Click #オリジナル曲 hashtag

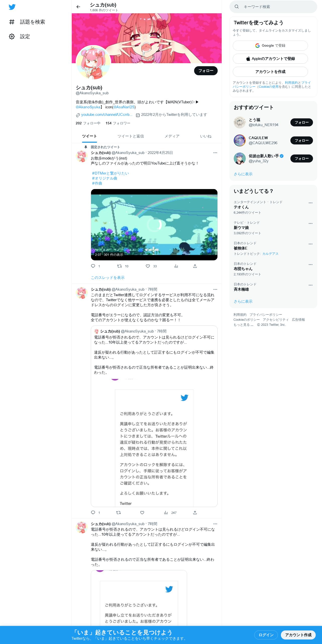pos(105,178)
